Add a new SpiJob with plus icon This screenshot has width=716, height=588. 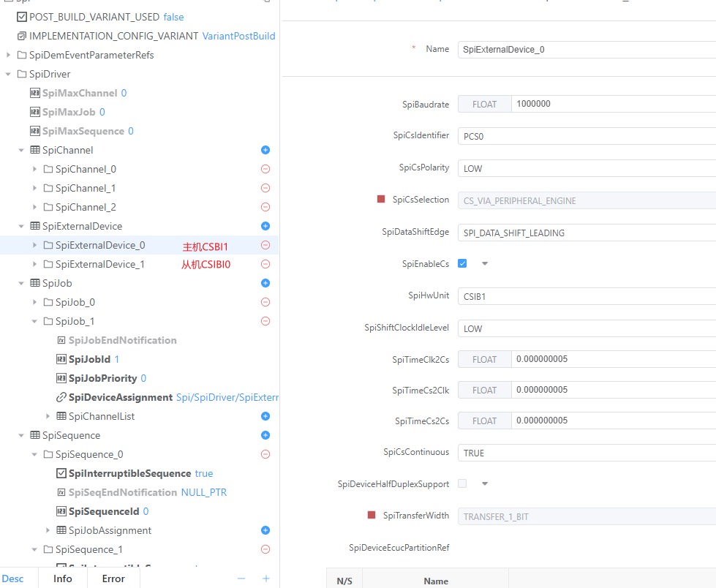(x=265, y=283)
